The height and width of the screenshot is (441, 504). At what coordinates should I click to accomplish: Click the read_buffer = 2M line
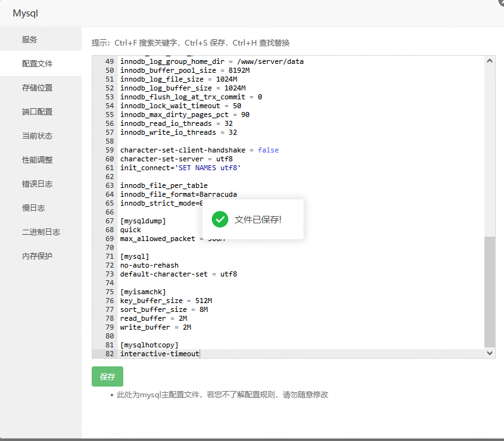tap(154, 318)
